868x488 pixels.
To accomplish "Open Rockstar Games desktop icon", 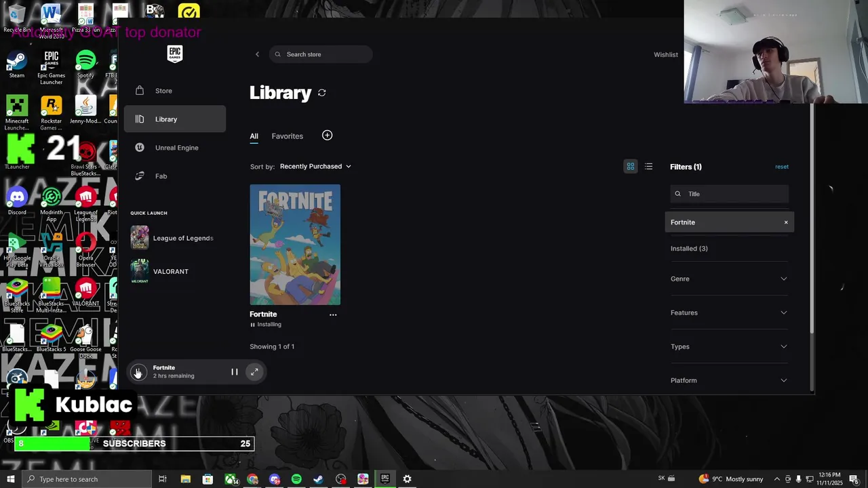I will (x=52, y=113).
